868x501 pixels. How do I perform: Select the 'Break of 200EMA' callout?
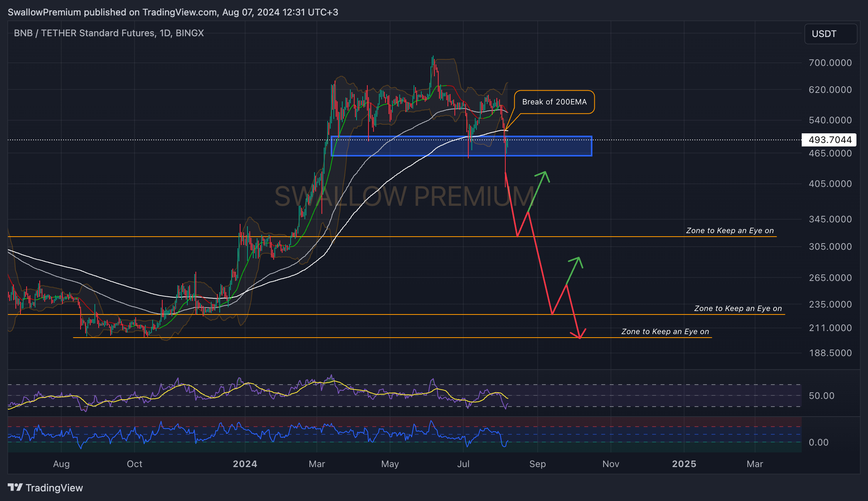pyautogui.click(x=554, y=102)
